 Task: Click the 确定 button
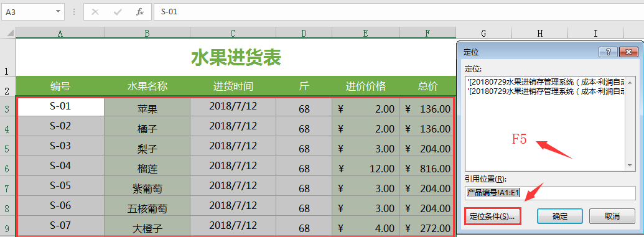[x=560, y=216]
